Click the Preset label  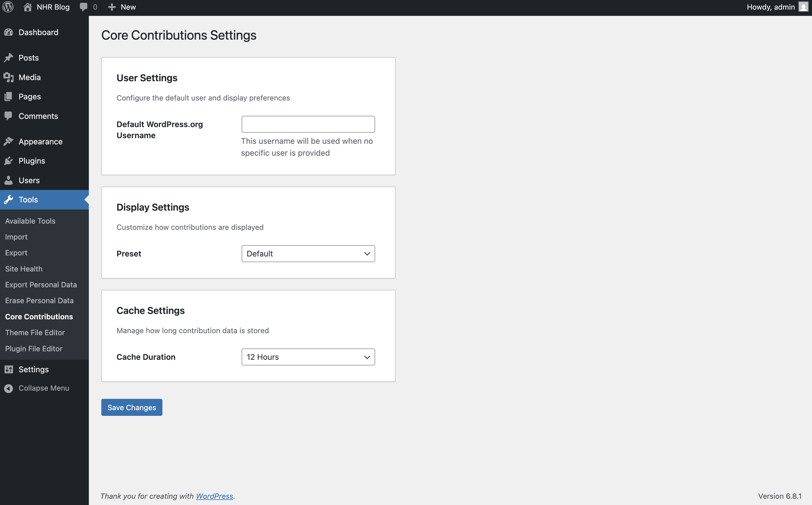[129, 254]
